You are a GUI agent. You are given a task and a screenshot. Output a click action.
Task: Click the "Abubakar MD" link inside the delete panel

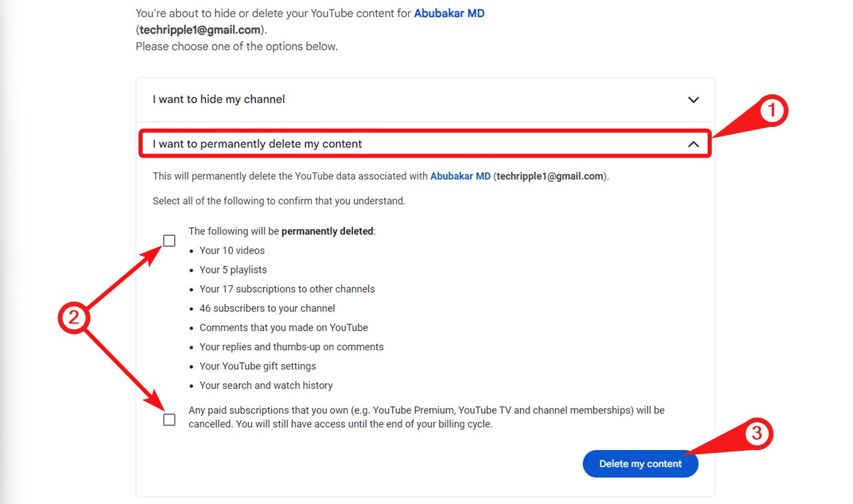(x=460, y=176)
